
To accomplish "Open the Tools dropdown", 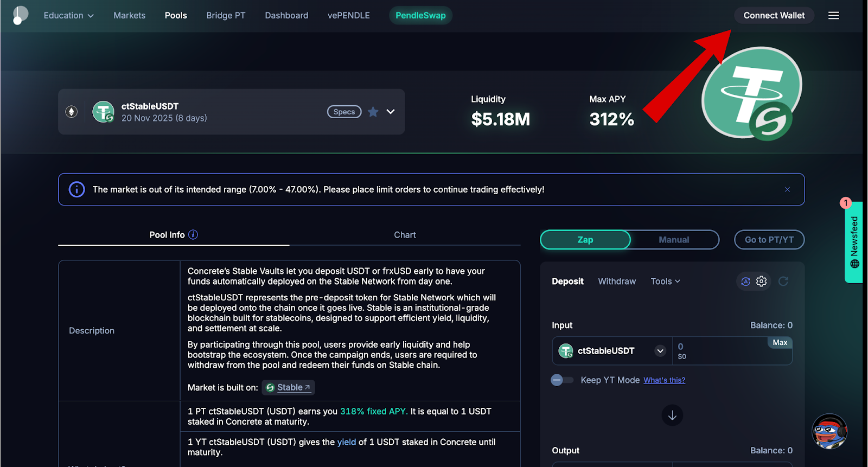I will [666, 282].
